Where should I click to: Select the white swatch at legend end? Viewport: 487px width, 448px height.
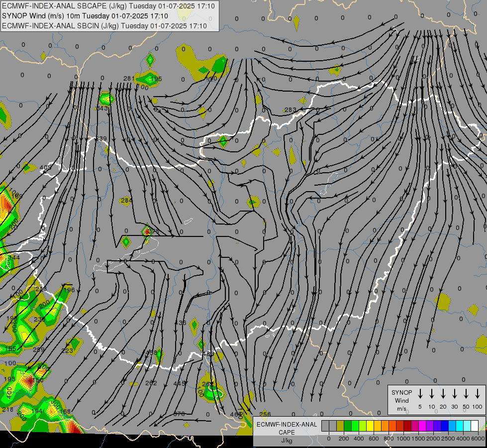[475, 426]
